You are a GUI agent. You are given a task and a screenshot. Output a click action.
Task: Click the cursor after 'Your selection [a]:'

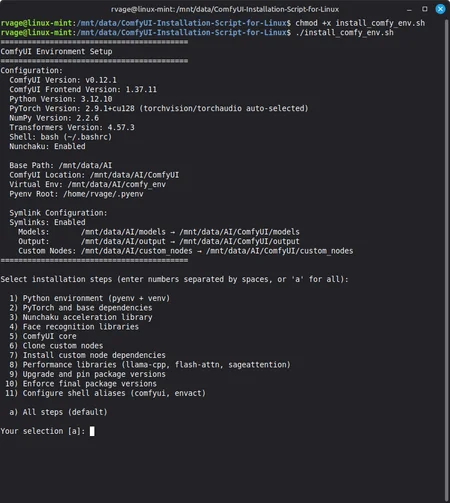[92, 431]
